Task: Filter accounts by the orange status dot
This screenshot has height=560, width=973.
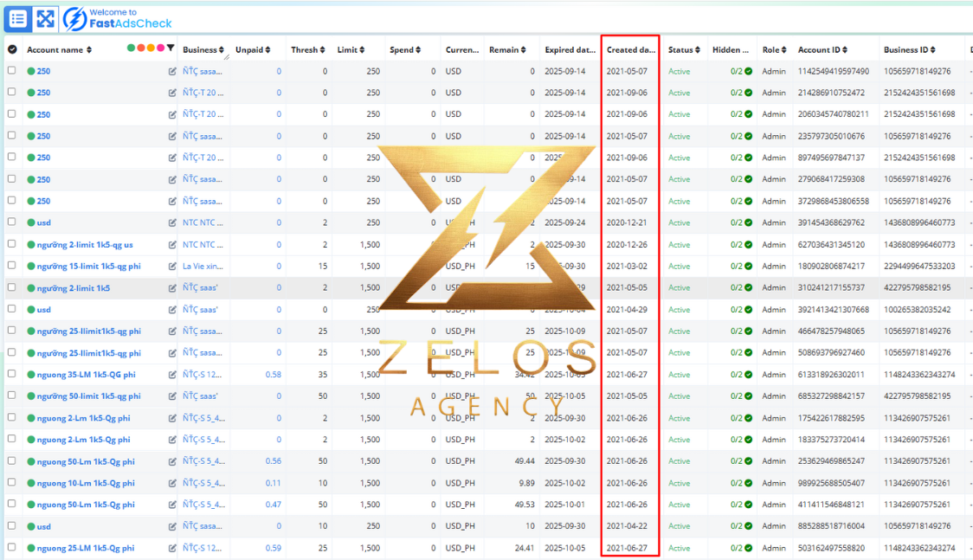Action: [x=151, y=48]
